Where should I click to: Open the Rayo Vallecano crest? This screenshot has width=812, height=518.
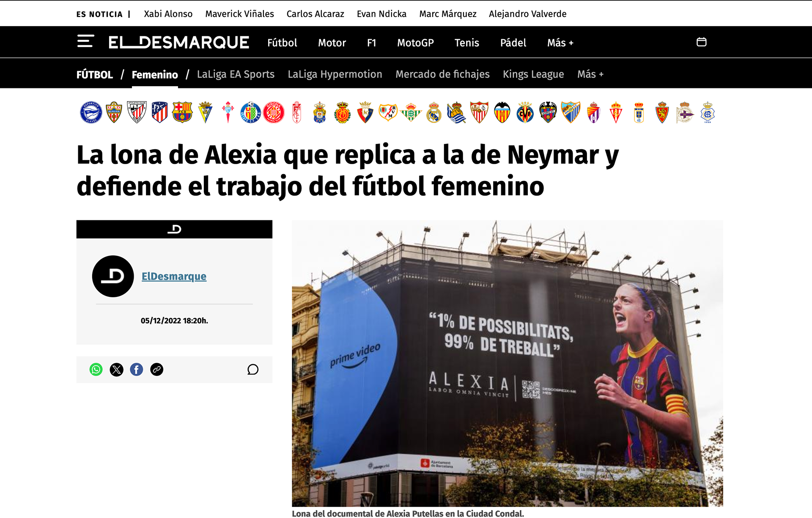(388, 112)
